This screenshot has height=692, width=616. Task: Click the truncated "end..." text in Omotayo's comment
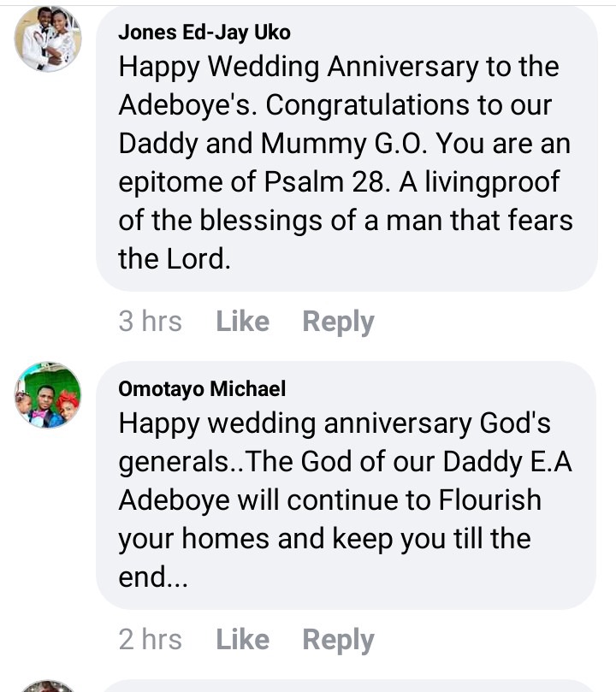(x=152, y=577)
